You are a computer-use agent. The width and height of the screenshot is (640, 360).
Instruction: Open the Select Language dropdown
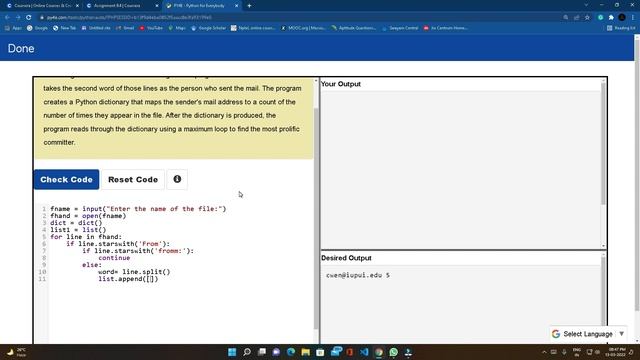pyautogui.click(x=588, y=334)
